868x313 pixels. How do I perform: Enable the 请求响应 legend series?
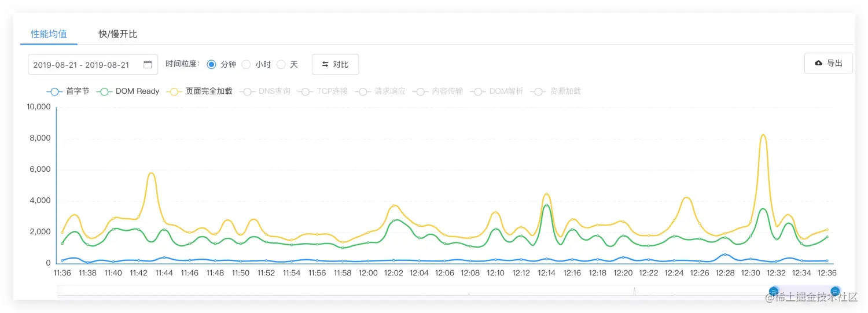pos(380,91)
